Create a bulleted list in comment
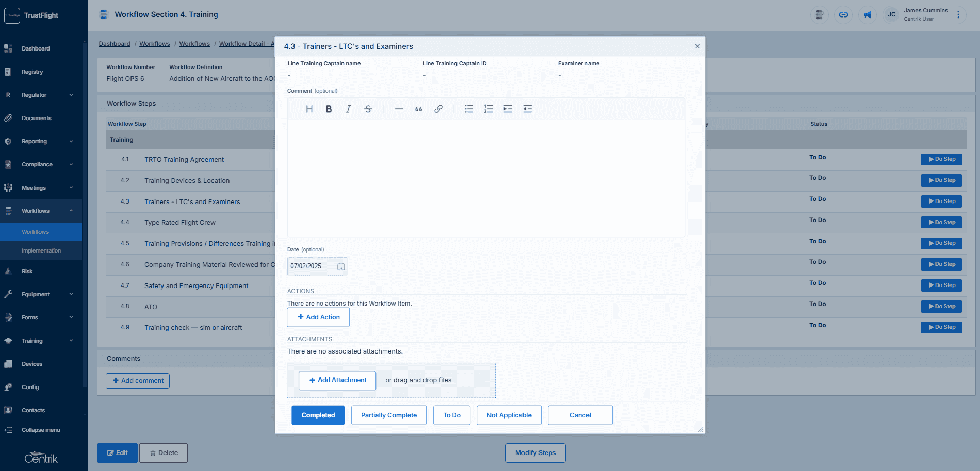 click(x=469, y=109)
